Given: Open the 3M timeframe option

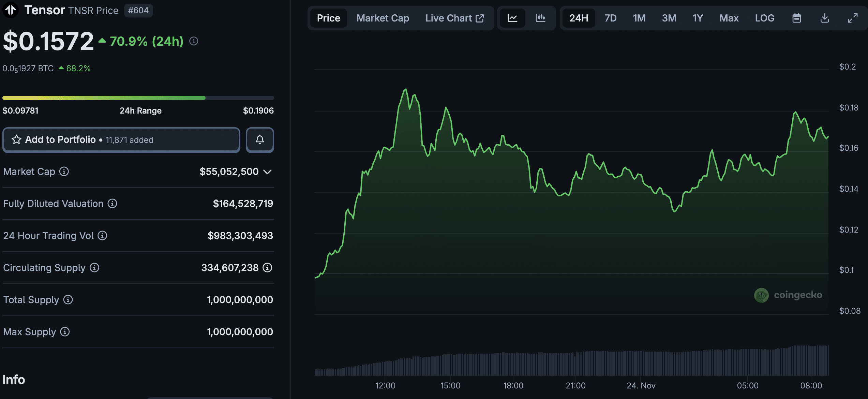Looking at the screenshot, I should tap(669, 18).
